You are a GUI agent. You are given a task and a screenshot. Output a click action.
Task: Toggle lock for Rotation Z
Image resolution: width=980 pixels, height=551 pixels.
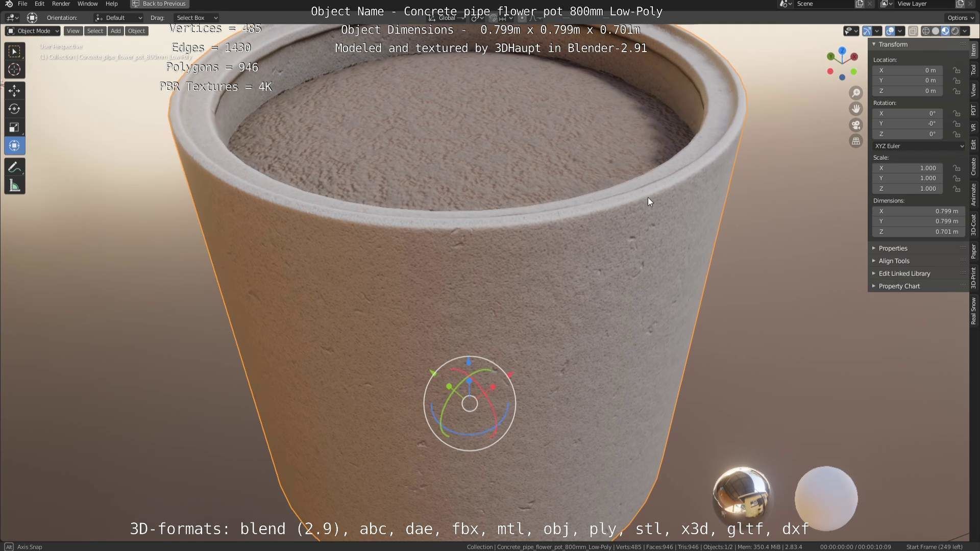pos(957,134)
